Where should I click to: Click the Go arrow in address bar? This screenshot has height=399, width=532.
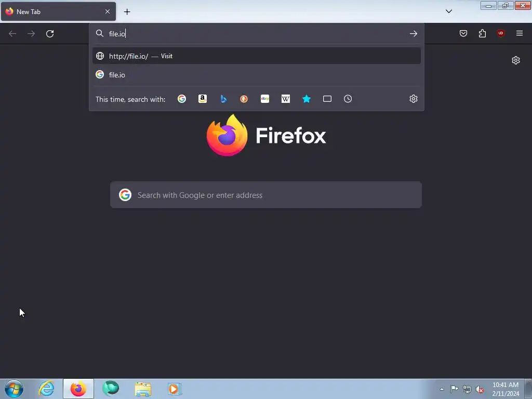[413, 34]
